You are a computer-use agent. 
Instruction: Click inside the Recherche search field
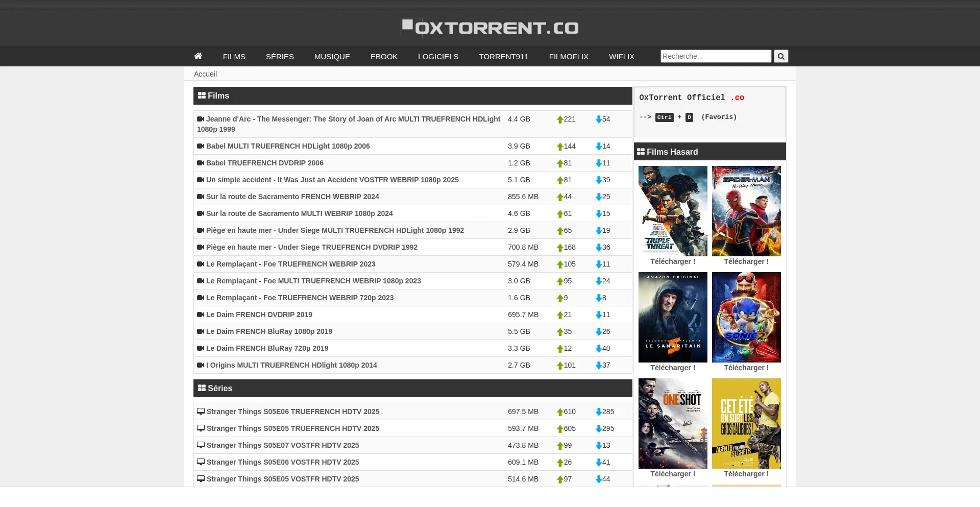(x=716, y=56)
